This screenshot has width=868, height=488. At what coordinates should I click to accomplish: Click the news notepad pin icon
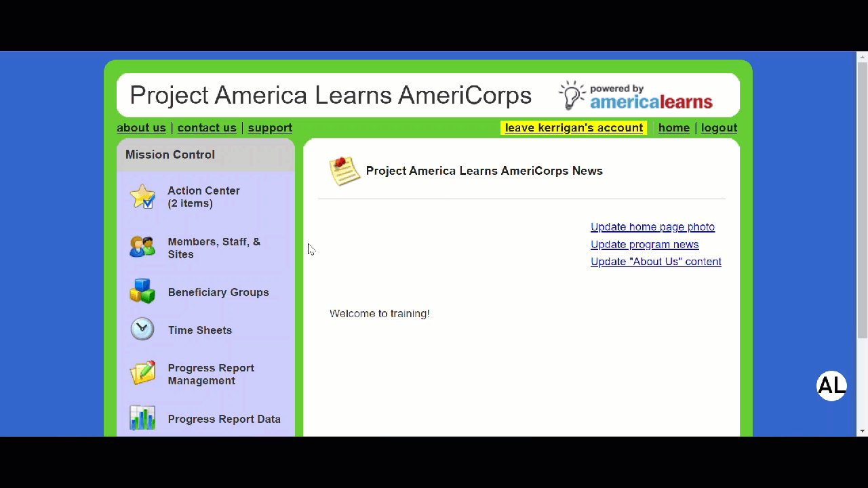click(344, 171)
